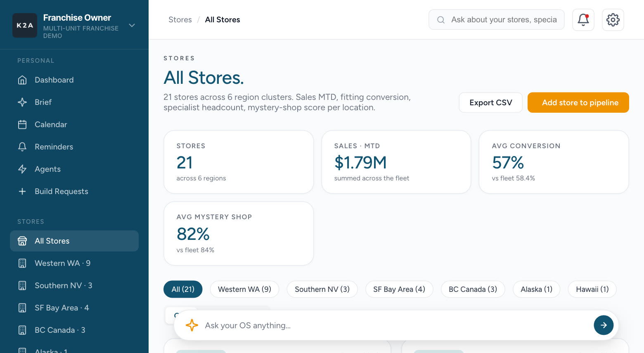Image resolution: width=644 pixels, height=353 pixels.
Task: Open SF Bay Area · 4 sidebar item
Action: tap(74, 308)
